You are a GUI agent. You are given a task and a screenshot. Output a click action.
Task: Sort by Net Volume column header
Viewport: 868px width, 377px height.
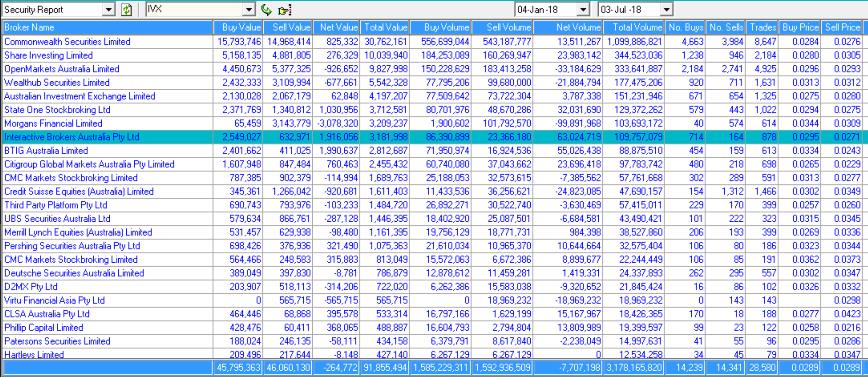click(568, 27)
